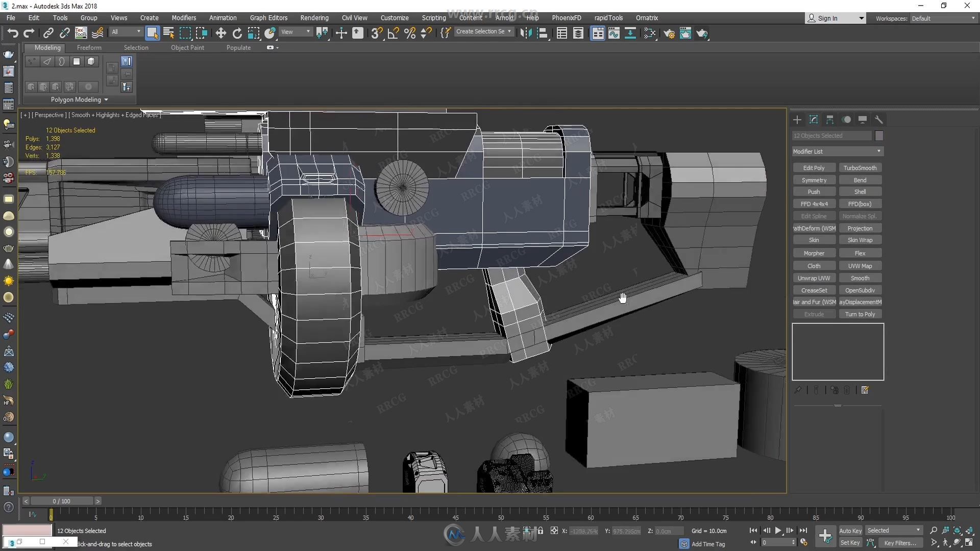Click the Edit Poly button
Viewport: 980px width, 551px height.
tap(814, 168)
